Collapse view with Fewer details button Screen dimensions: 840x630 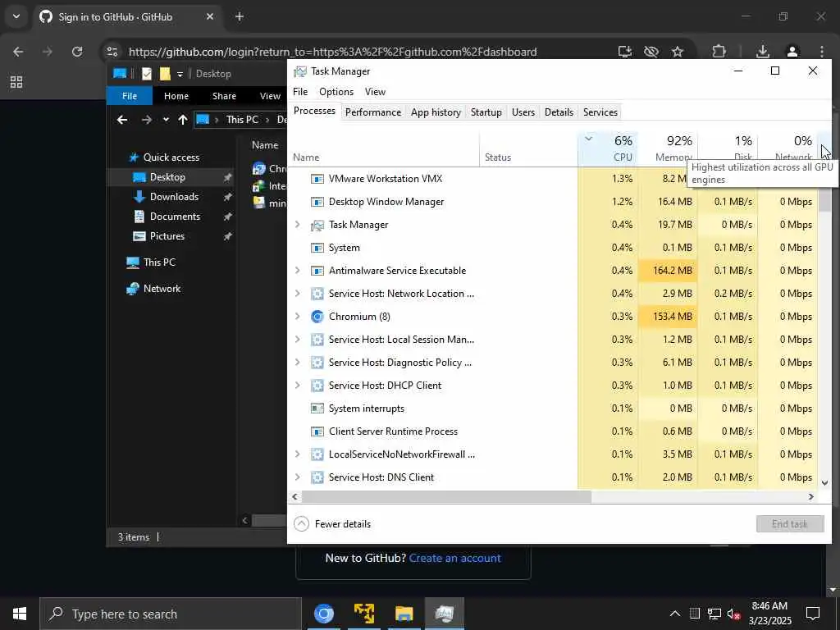pos(333,524)
